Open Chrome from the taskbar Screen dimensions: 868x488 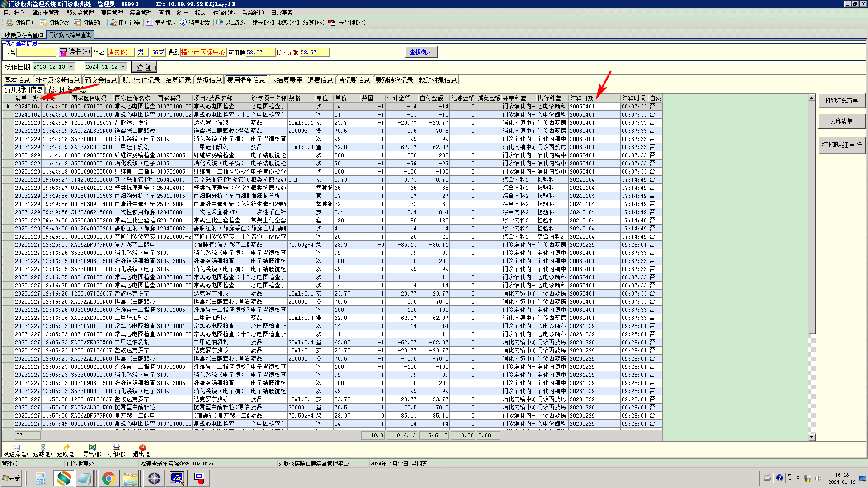click(108, 478)
